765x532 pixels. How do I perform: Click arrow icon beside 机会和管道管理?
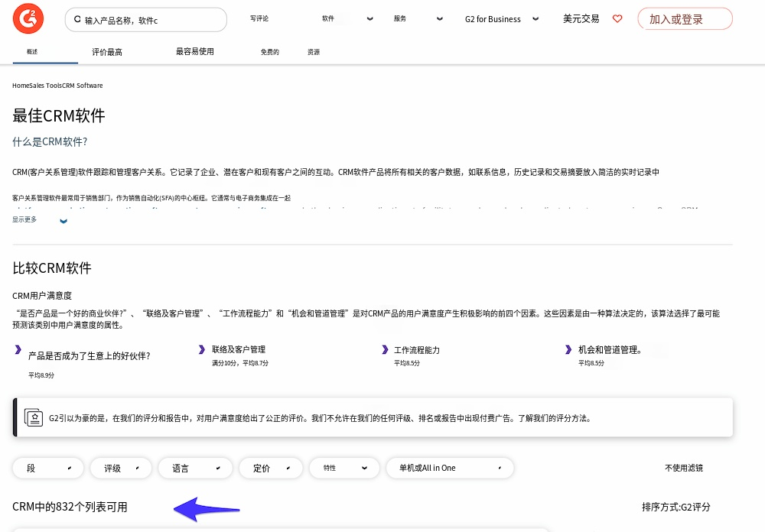pyautogui.click(x=568, y=349)
